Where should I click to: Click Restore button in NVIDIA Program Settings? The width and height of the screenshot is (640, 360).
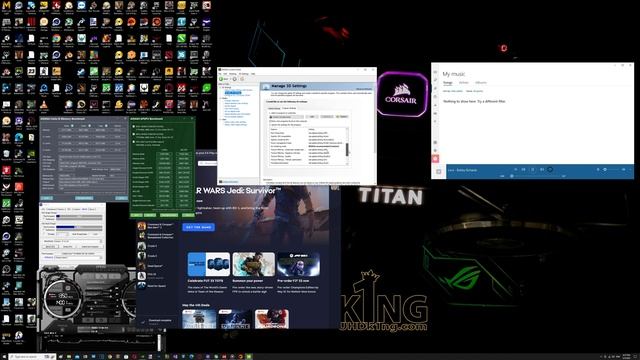pos(342,117)
